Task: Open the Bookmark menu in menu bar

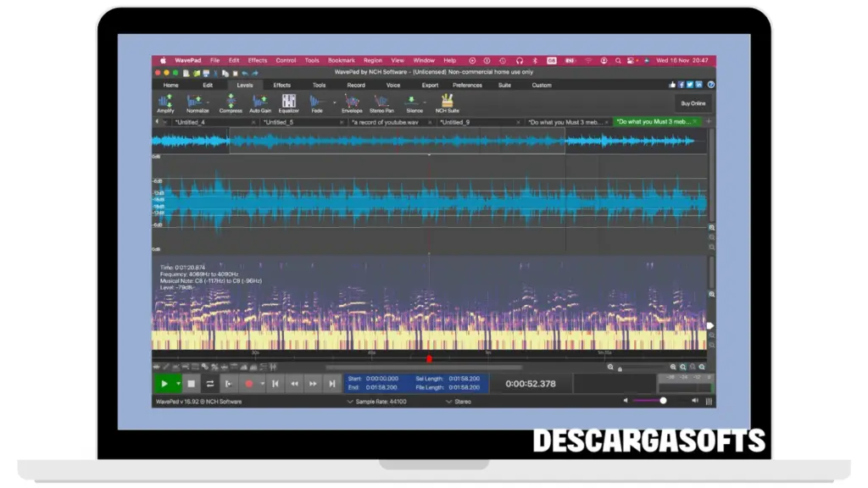Action: click(x=342, y=61)
